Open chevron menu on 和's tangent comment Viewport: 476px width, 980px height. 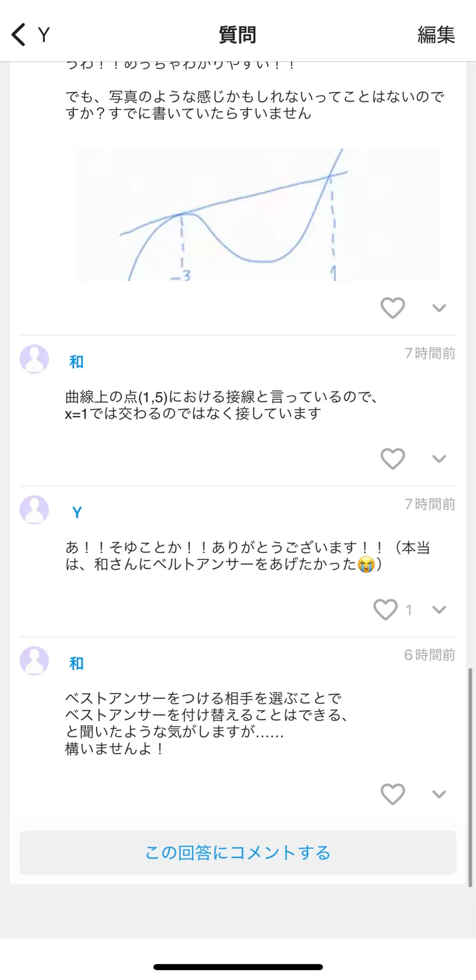439,459
